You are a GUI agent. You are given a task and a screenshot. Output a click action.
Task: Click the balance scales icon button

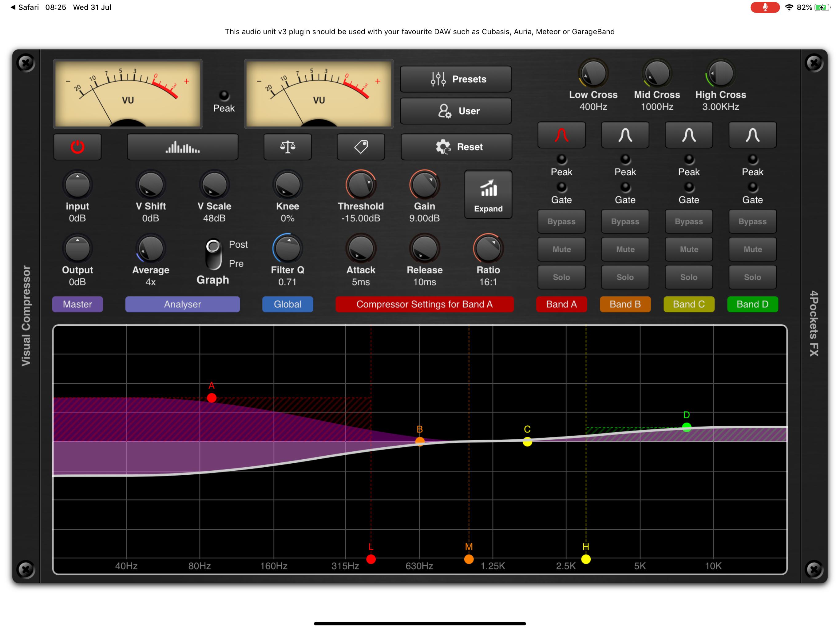pos(287,147)
